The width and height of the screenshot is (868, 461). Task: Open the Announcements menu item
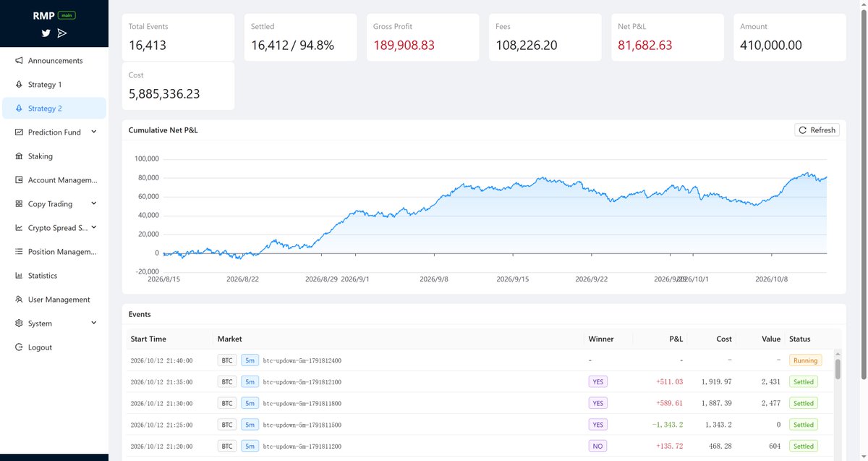coord(54,61)
